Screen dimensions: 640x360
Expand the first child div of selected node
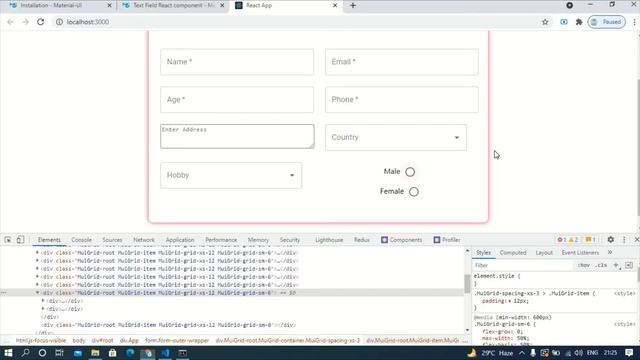click(43, 301)
